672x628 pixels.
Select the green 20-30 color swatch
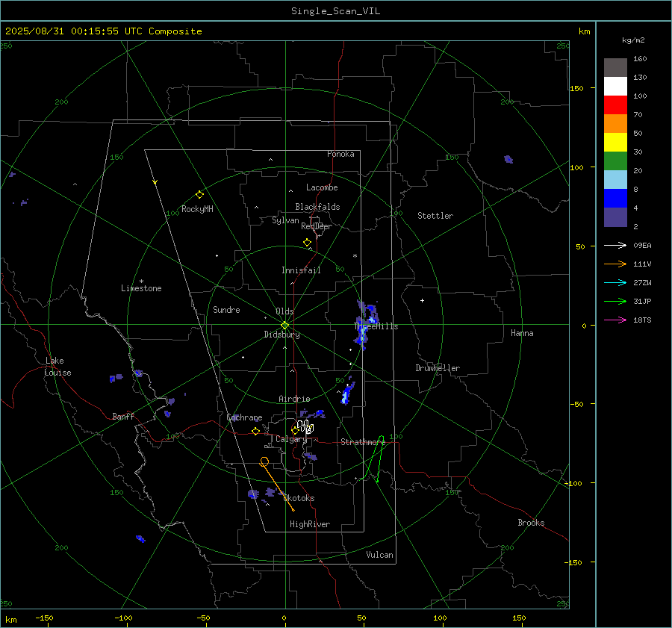615,161
